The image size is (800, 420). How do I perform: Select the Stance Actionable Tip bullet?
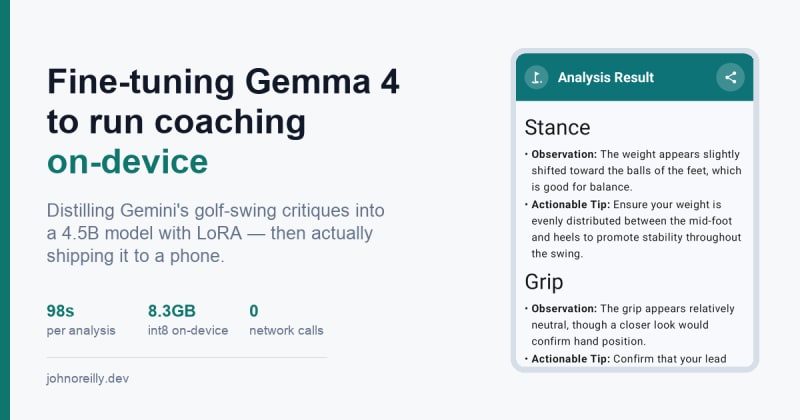[633, 229]
